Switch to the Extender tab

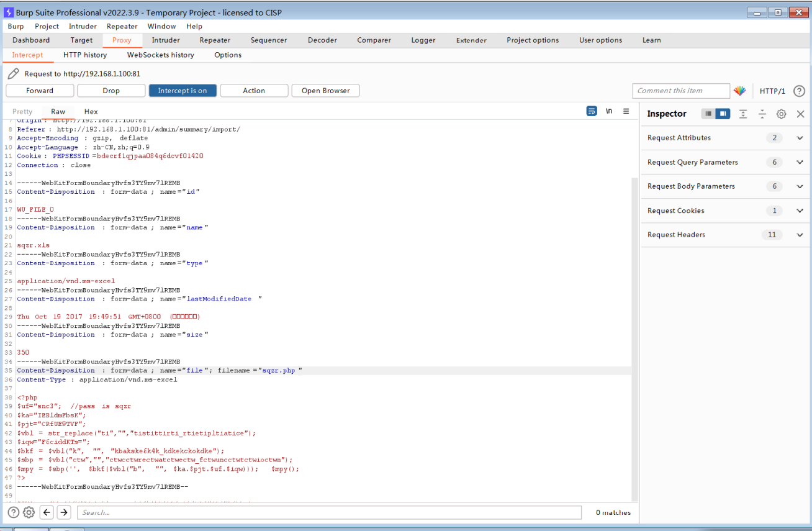(x=471, y=40)
